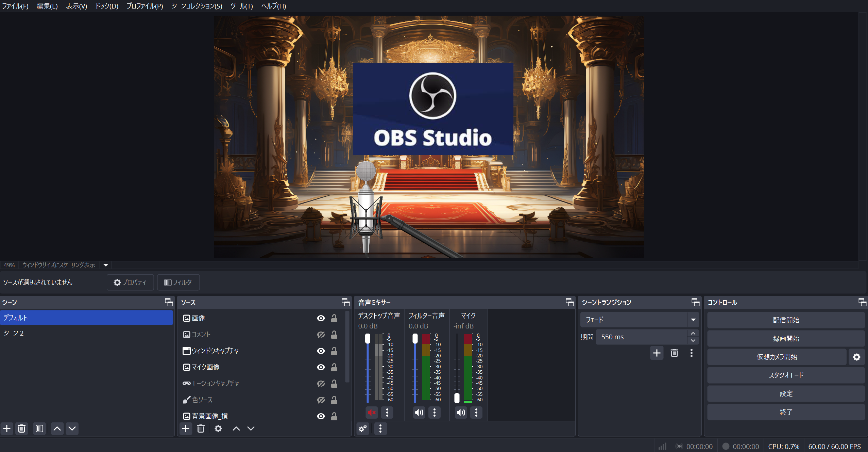Click マイク volume slider handle
This screenshot has height=452, width=868.
click(x=457, y=398)
